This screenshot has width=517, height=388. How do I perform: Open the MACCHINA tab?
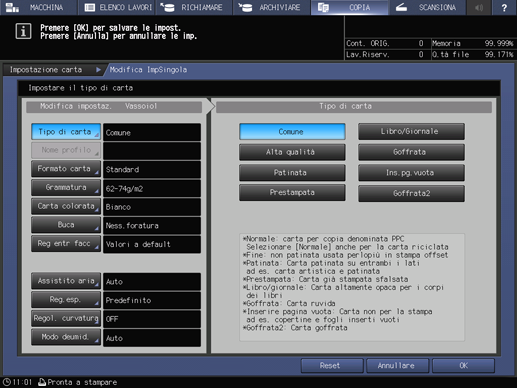tap(39, 7)
